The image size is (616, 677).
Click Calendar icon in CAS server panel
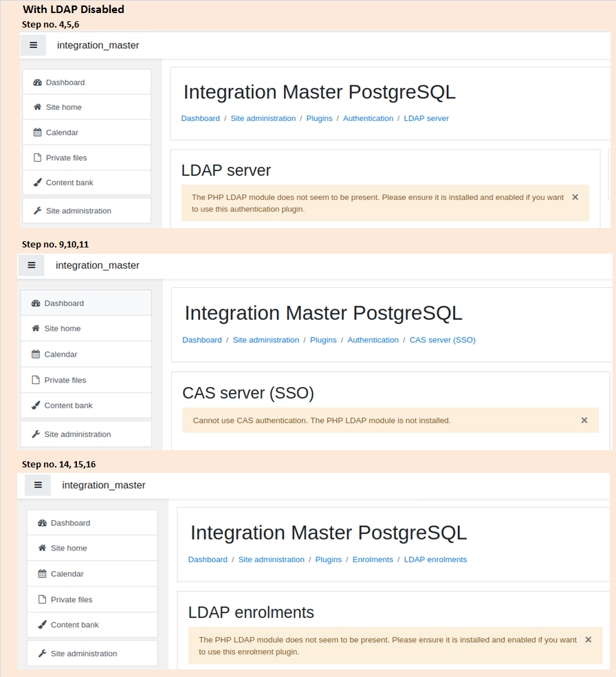(36, 354)
